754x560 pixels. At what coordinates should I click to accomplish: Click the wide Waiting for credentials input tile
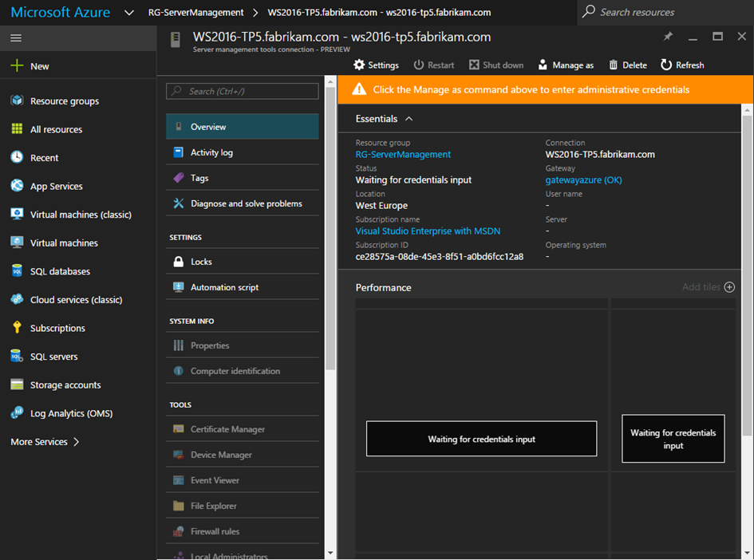point(481,439)
